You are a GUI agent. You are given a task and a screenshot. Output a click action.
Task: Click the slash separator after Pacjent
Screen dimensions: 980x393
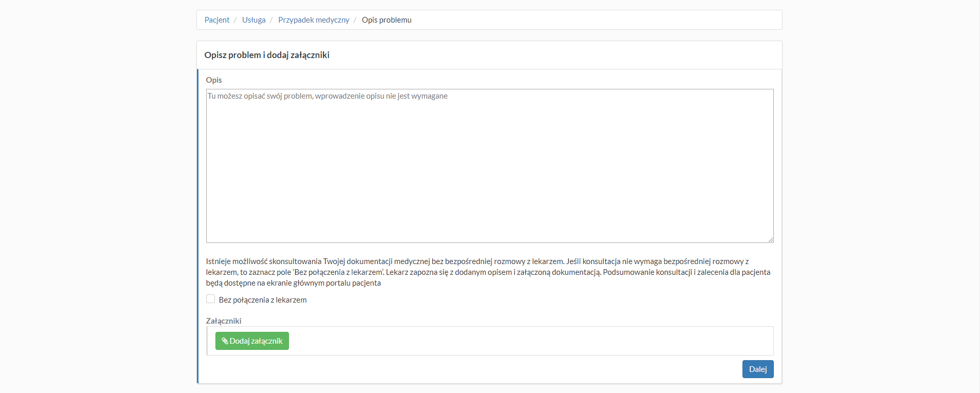click(235, 20)
